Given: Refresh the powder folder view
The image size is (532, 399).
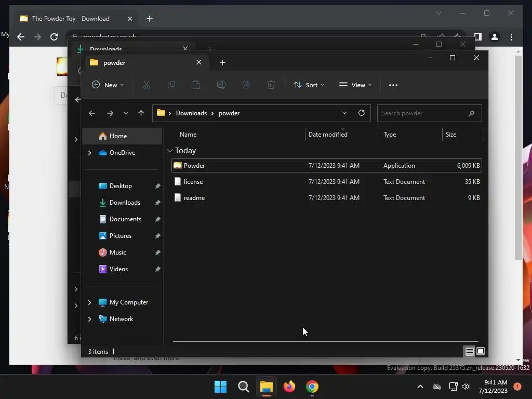Looking at the screenshot, I should (x=362, y=113).
